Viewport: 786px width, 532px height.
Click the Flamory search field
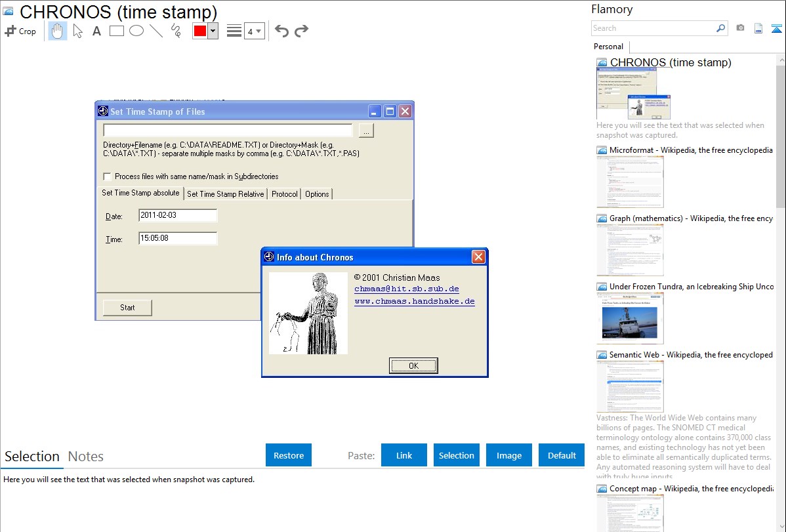point(653,28)
